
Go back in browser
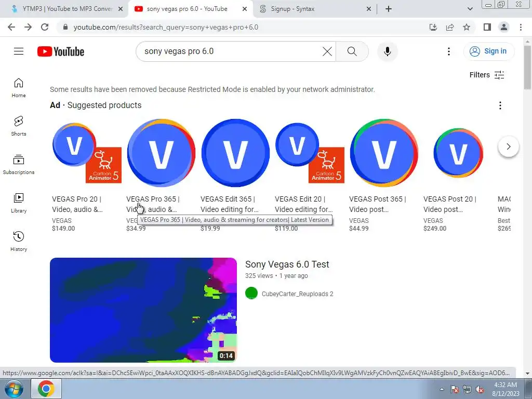pos(11,27)
